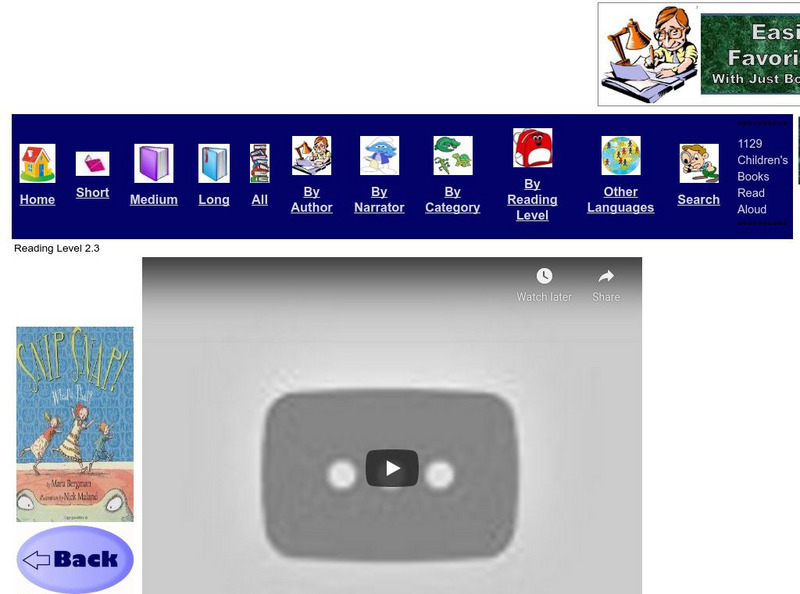Image resolution: width=800 pixels, height=594 pixels.
Task: Open the Short books link
Action: (92, 192)
